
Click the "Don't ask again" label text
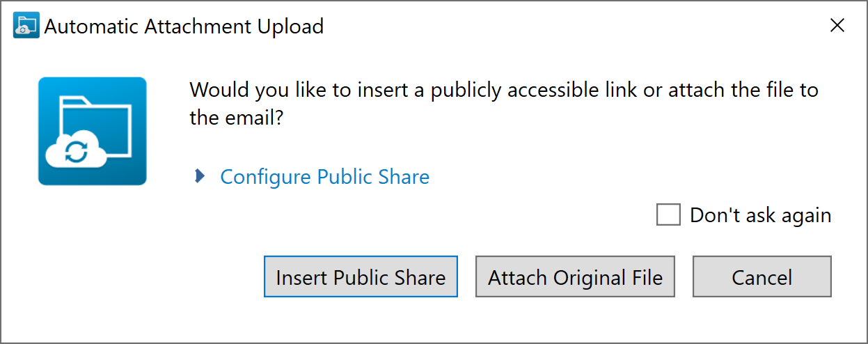[760, 215]
